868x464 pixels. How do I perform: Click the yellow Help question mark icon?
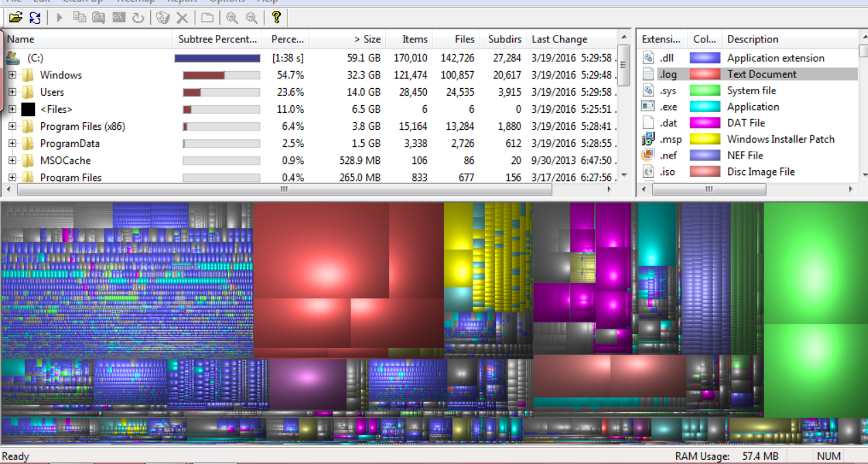tap(276, 17)
